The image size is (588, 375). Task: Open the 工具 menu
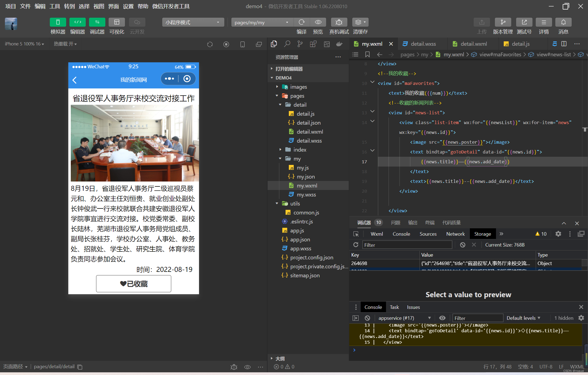[54, 6]
